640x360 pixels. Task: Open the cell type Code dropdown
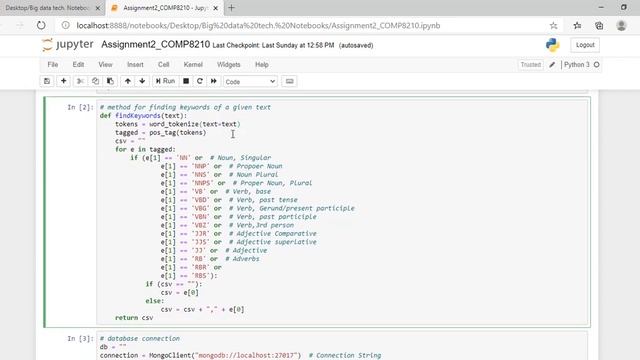(250, 82)
